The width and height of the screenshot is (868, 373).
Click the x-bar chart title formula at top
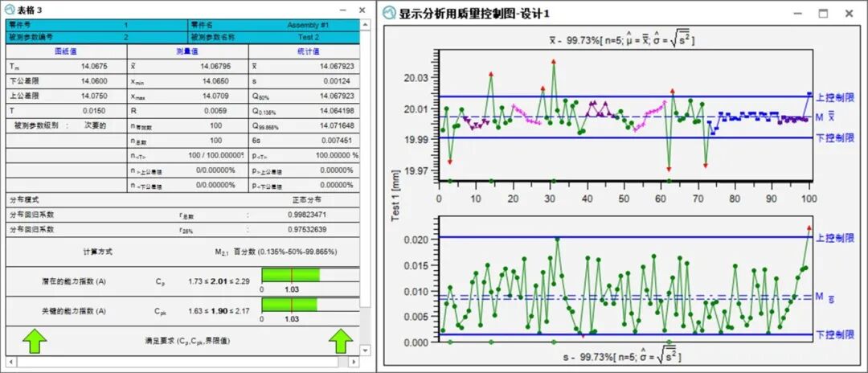[621, 39]
